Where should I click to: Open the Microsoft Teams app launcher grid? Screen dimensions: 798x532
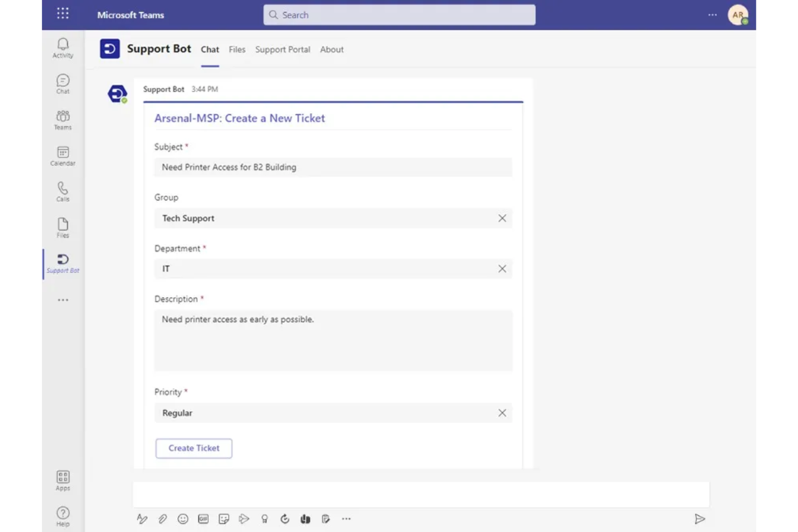coord(63,13)
